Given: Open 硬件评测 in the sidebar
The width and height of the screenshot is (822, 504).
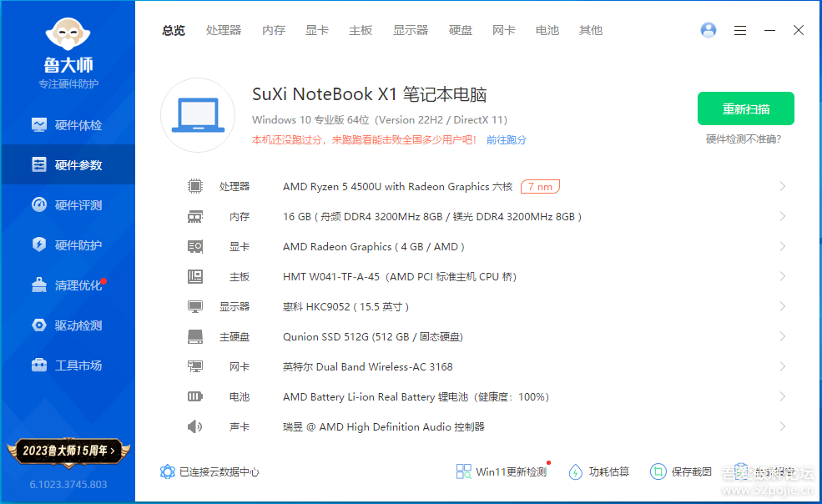Looking at the screenshot, I should point(68,205).
